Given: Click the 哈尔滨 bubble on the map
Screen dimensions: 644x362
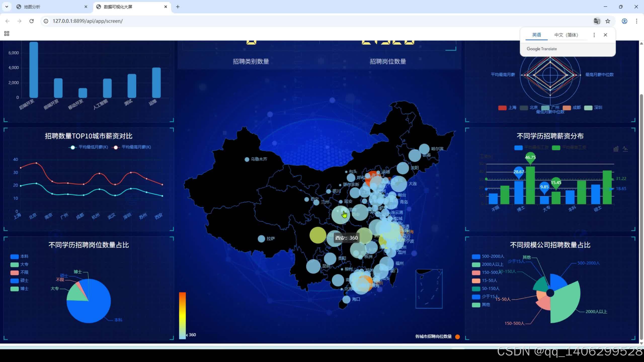Looking at the screenshot, I should coord(424,149).
